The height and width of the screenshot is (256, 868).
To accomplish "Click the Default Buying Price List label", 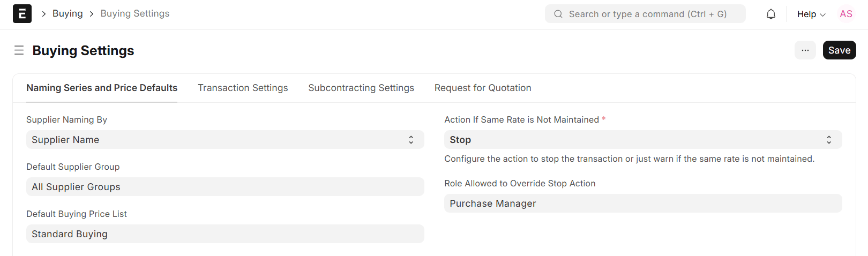I will (77, 214).
